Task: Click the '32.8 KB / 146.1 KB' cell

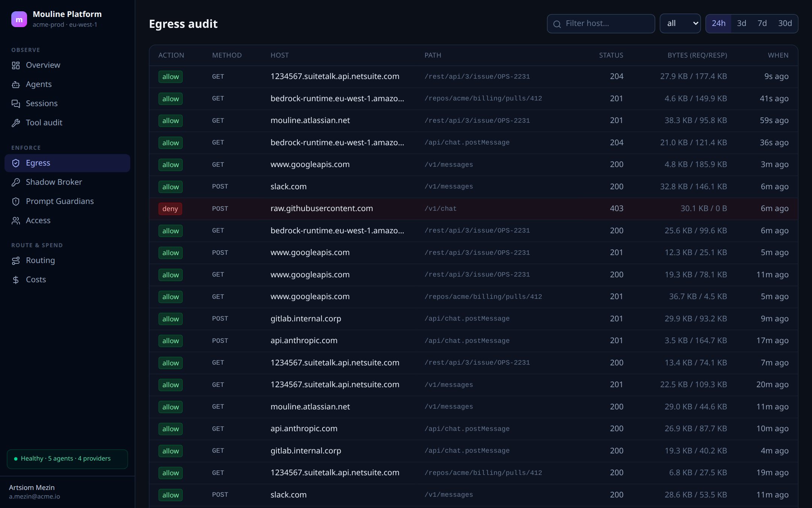Action: (694, 187)
